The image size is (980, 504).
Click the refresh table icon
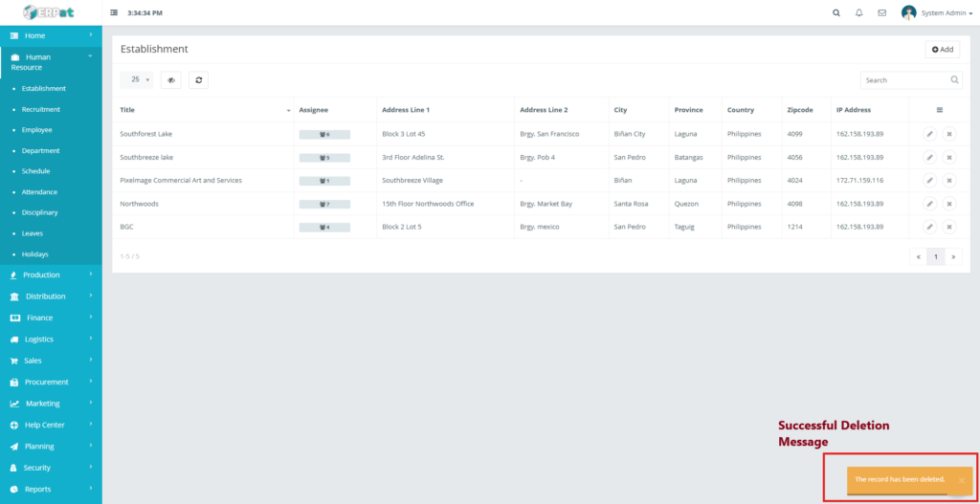pyautogui.click(x=198, y=80)
